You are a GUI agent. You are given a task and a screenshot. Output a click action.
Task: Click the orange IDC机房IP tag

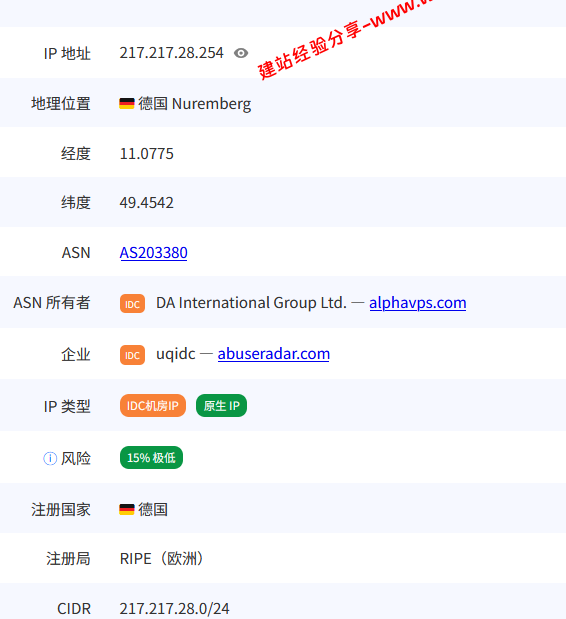pyautogui.click(x=153, y=405)
